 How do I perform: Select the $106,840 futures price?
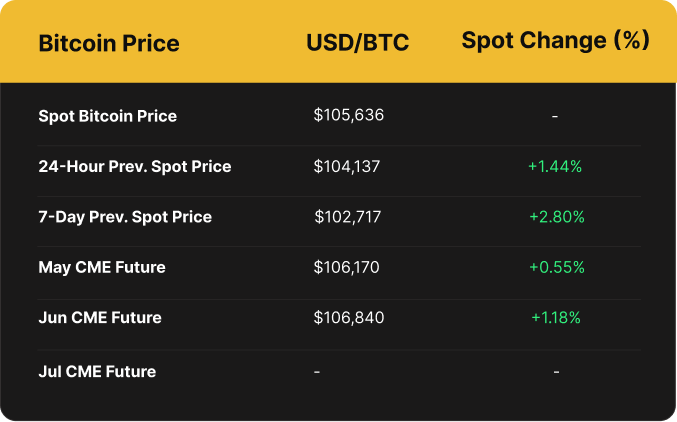348,318
